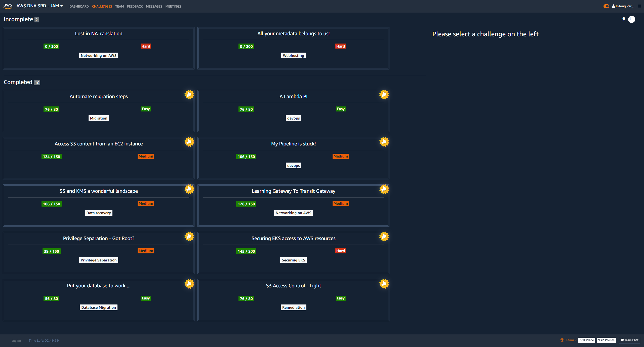The image size is (644, 347).
Task: Click the Remediation tag
Action: [293, 307]
